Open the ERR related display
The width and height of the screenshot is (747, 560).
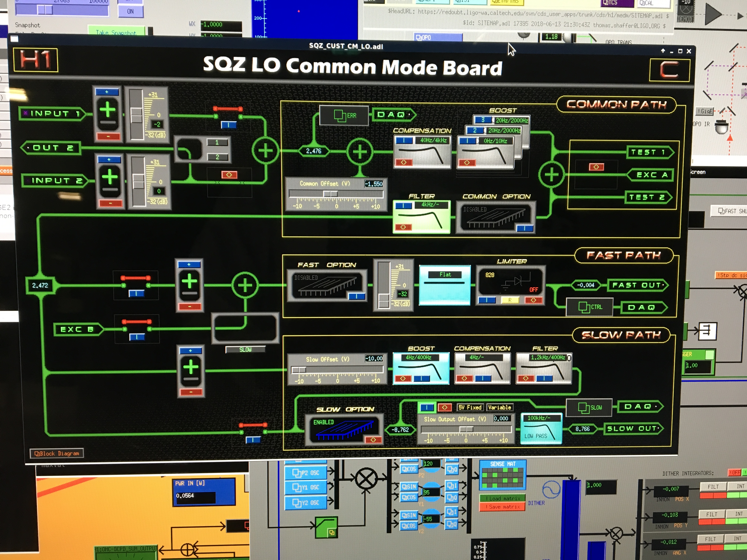tap(344, 115)
